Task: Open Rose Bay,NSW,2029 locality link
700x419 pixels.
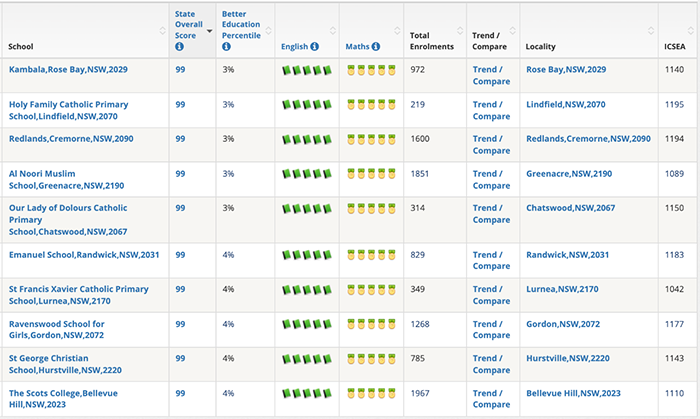Action: tap(566, 70)
